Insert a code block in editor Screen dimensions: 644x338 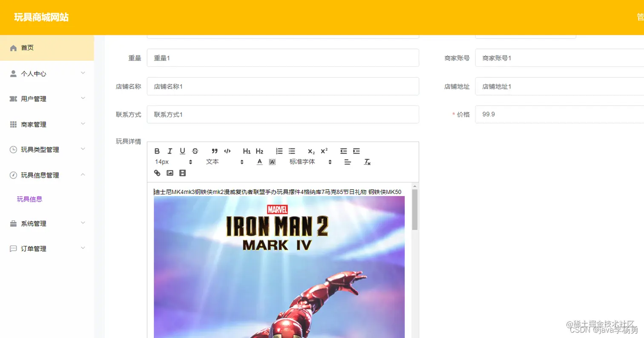227,151
